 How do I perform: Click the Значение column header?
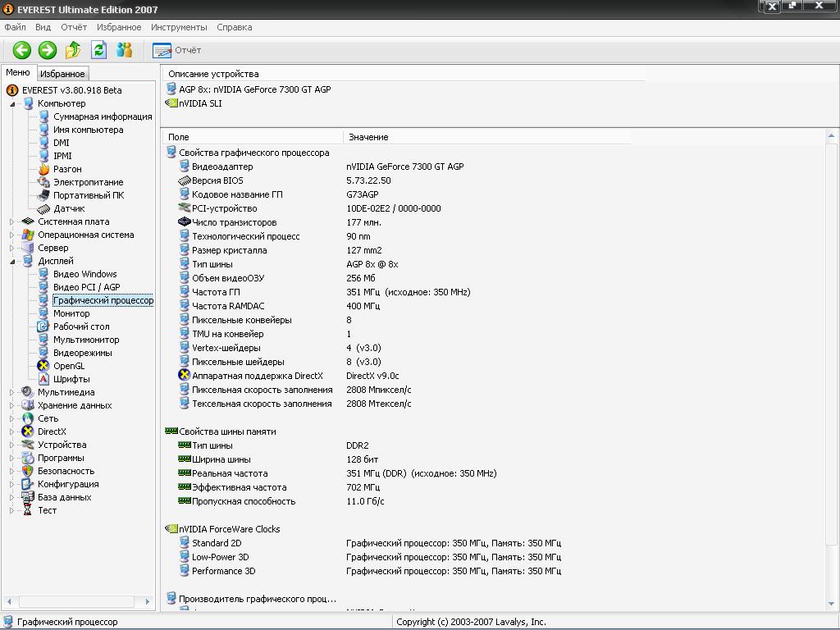487,137
